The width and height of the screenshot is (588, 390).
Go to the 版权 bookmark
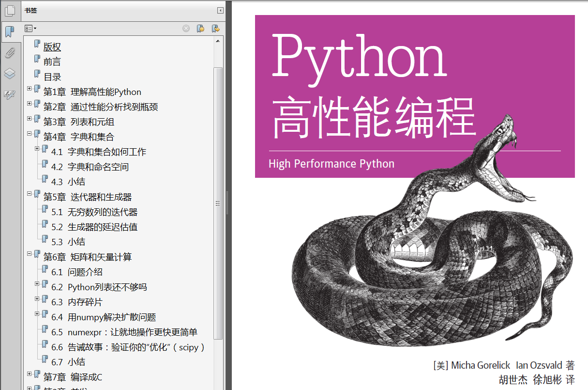(x=52, y=47)
